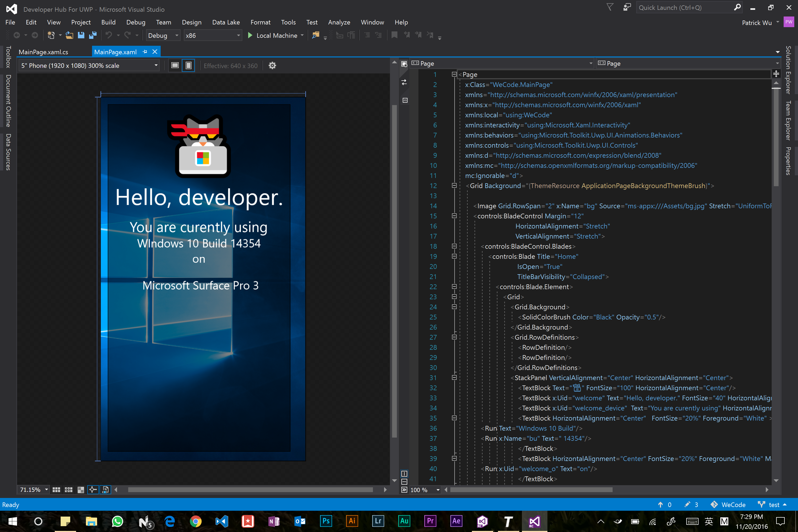Screen dimensions: 798x532
Task: Click the Quick Launch search magnifier
Action: click(x=737, y=7)
